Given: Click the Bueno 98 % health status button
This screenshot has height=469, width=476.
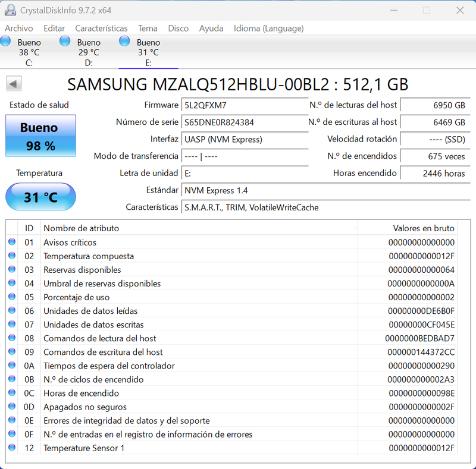Looking at the screenshot, I should pos(40,136).
